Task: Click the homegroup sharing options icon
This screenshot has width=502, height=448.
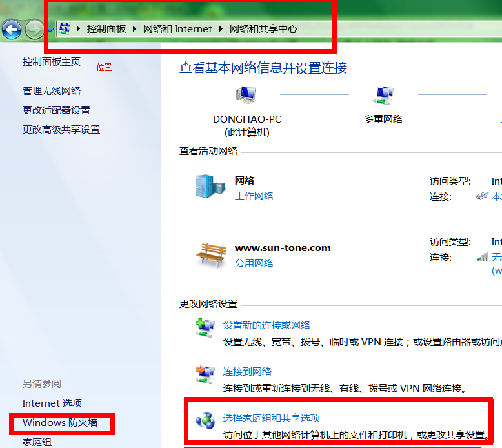Action: click(x=205, y=422)
